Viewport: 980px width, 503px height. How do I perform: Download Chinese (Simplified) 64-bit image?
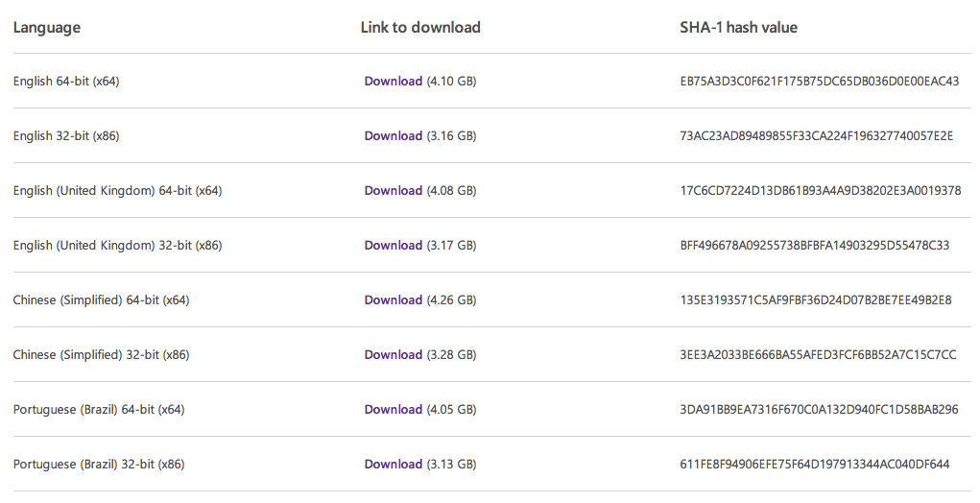[394, 299]
